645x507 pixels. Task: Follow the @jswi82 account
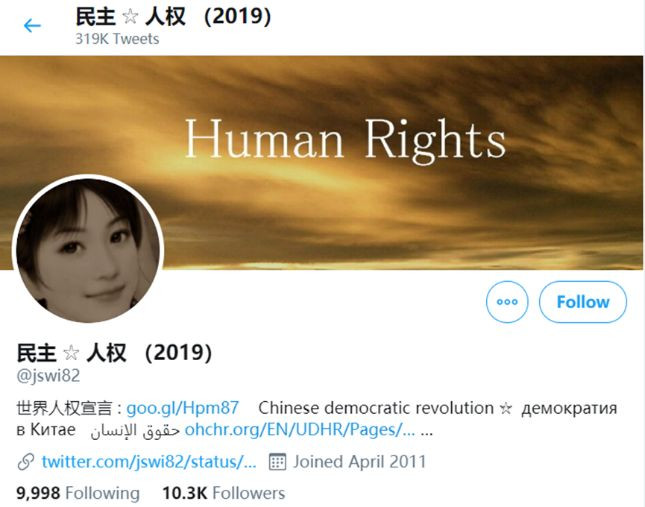point(582,301)
